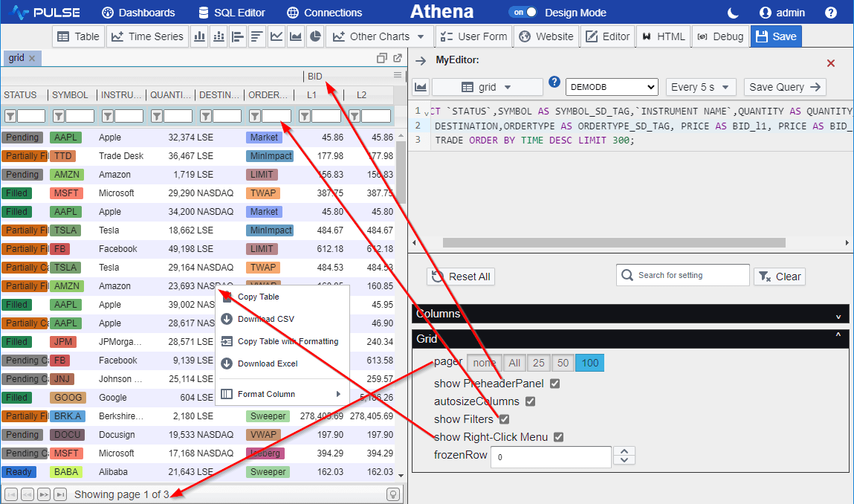Expand the Columns settings section

631,314
